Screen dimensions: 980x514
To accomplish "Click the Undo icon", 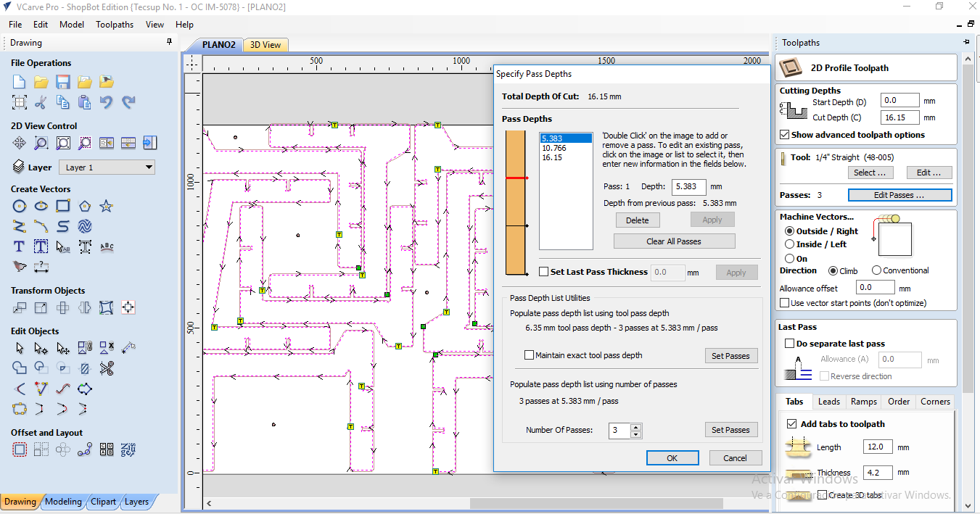I will tap(107, 102).
